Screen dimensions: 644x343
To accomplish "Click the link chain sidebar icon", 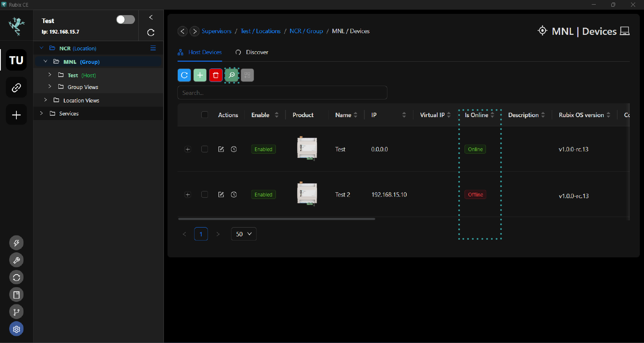I will click(16, 87).
